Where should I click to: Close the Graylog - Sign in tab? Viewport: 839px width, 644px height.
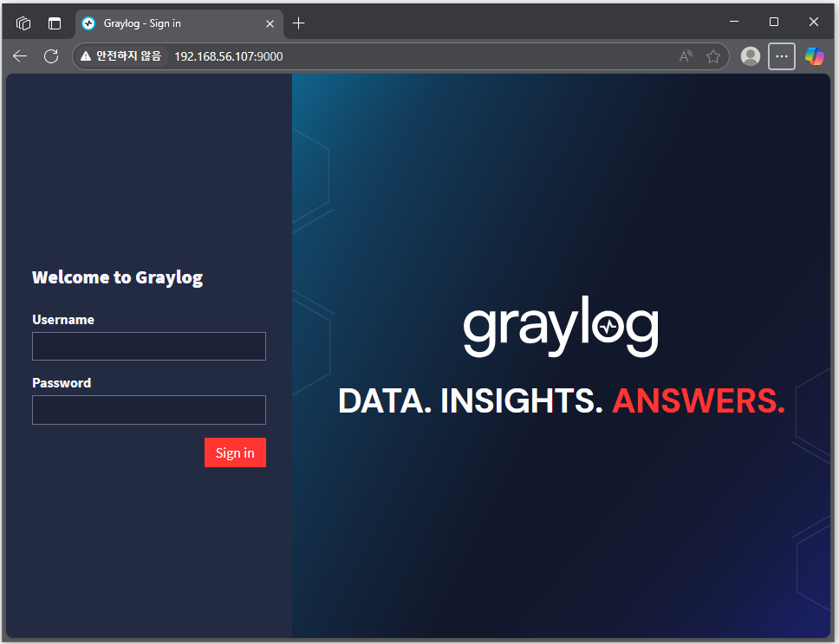coord(270,23)
